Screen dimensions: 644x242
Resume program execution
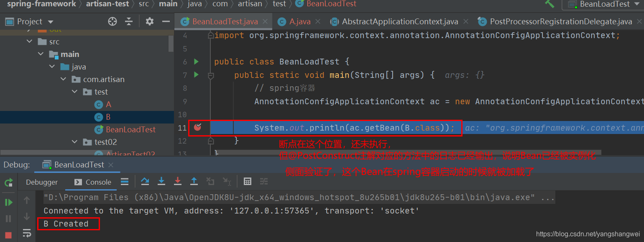[8, 202]
